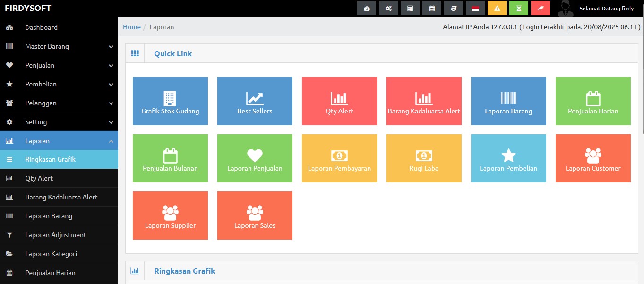Image resolution: width=644 pixels, height=284 pixels.
Task: Open the Grafik Stok Gudang tile
Action: point(170,101)
